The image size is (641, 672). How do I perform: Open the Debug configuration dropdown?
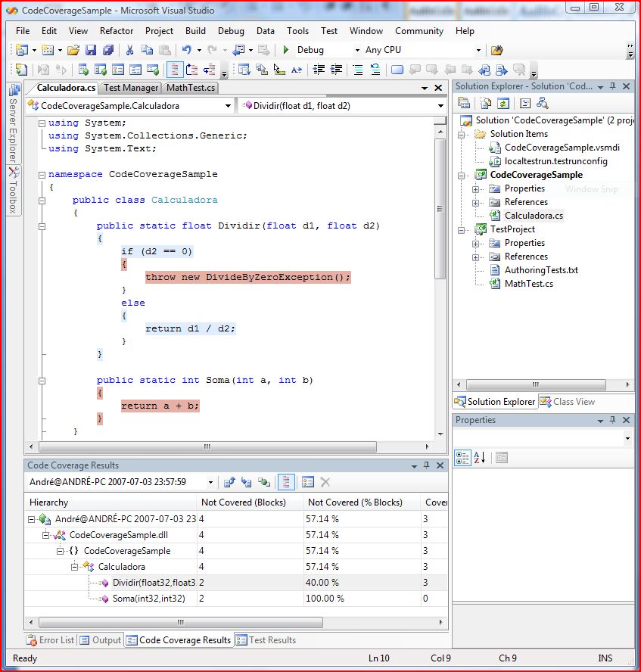pos(357,50)
